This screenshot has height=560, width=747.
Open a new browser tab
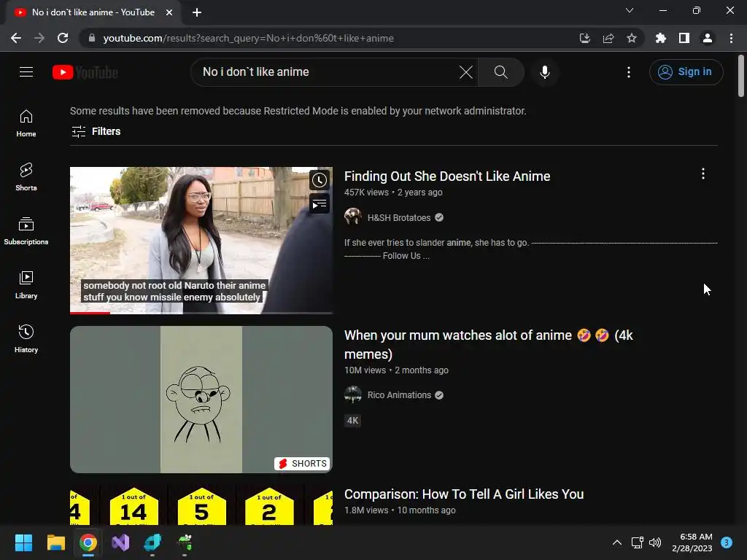tap(197, 12)
